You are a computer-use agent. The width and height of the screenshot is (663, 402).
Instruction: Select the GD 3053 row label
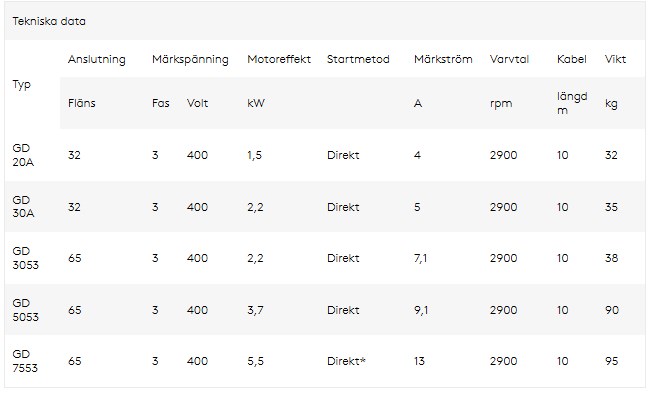(x=24, y=258)
